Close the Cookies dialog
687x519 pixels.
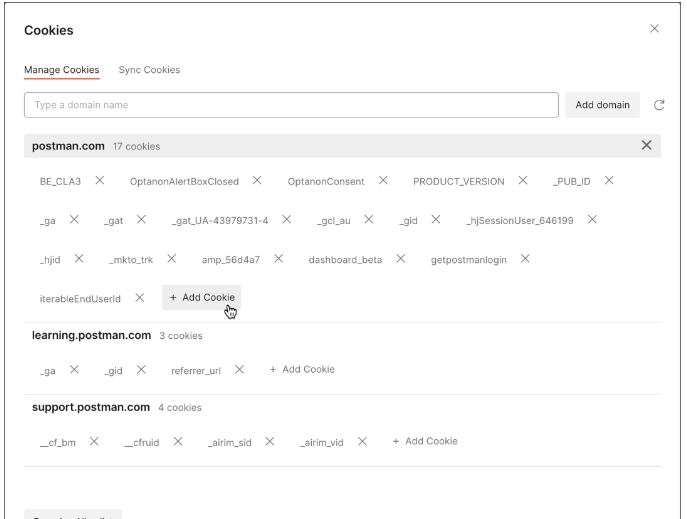pyautogui.click(x=655, y=29)
